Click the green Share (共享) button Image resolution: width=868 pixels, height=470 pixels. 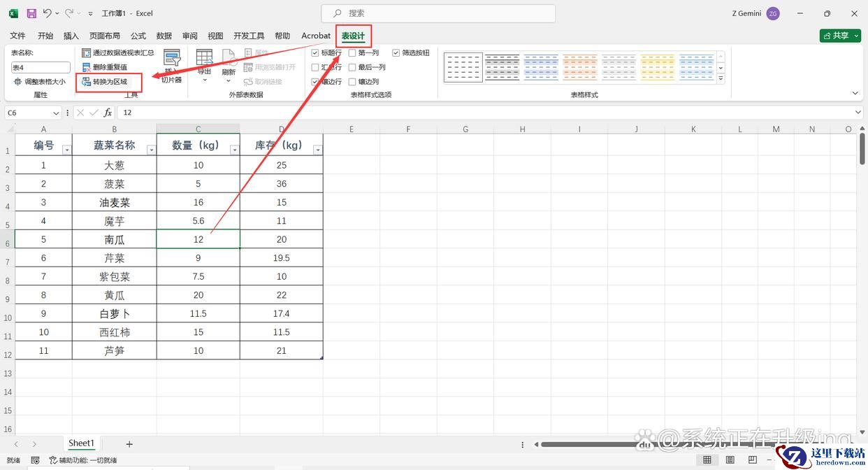coord(840,36)
